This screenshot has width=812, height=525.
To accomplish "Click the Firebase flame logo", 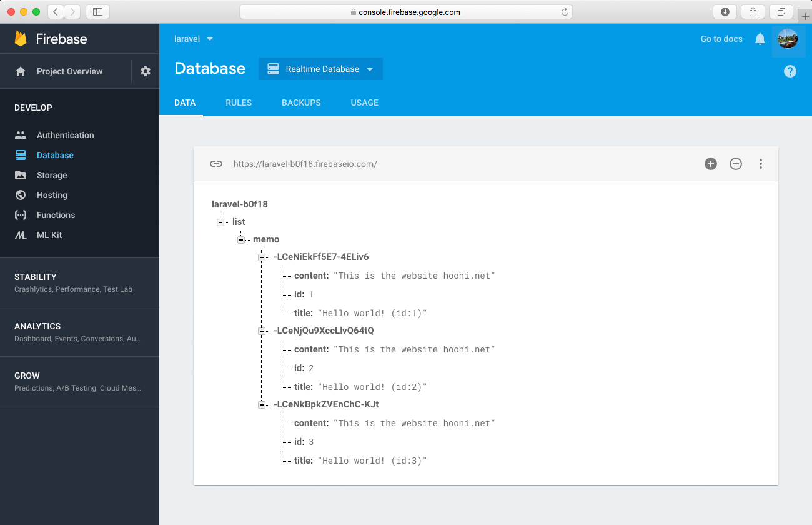I will [x=21, y=39].
